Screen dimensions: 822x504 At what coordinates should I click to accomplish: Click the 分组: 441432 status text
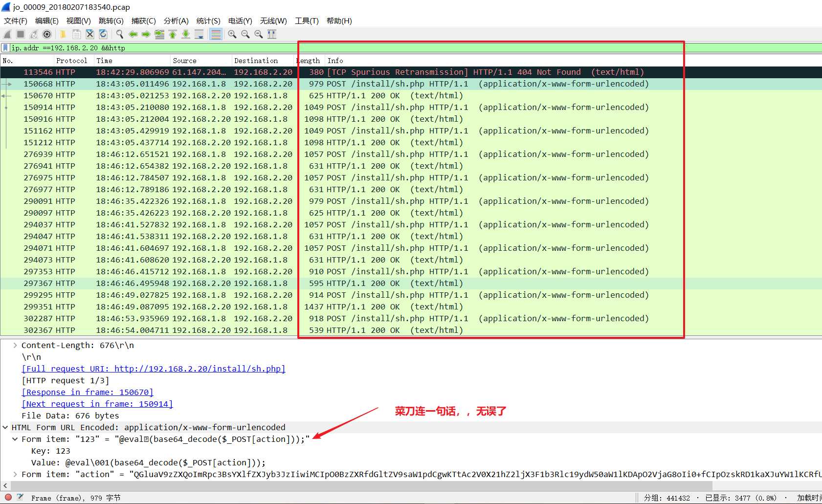(667, 498)
